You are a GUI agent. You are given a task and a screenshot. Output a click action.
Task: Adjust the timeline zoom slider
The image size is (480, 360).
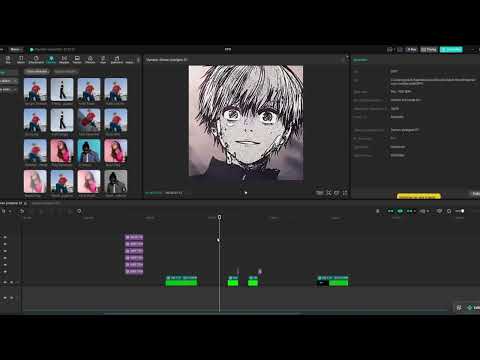[460, 211]
